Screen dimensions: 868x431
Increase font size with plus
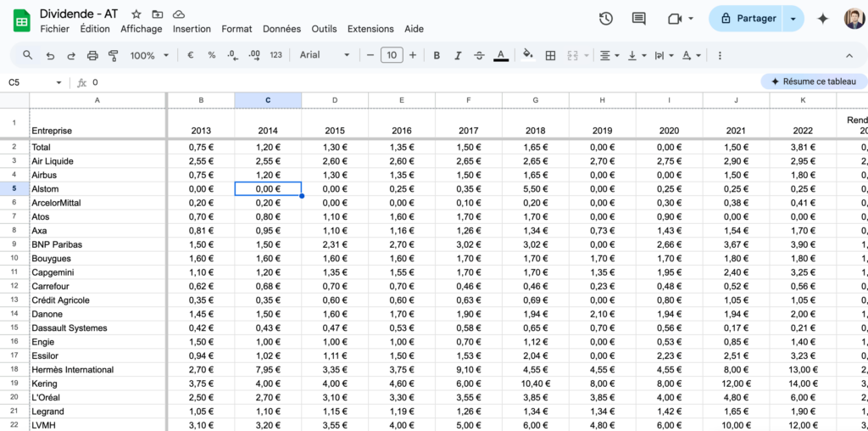tap(413, 55)
